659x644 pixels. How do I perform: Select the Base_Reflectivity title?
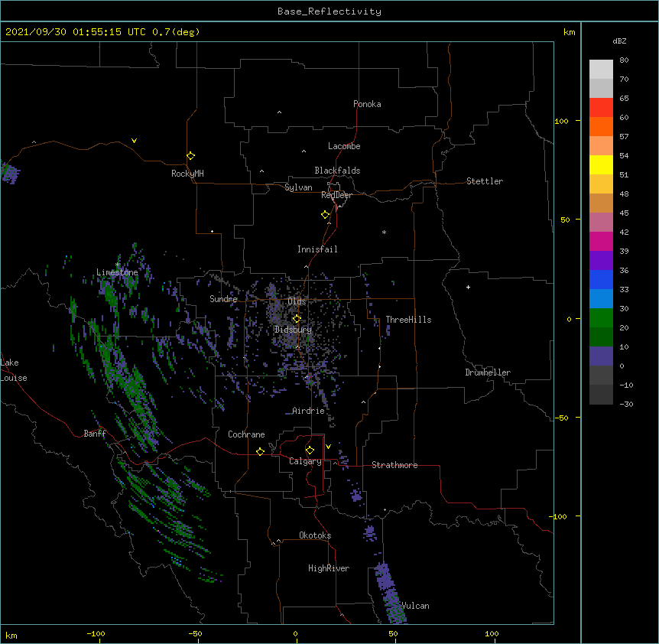[329, 11]
